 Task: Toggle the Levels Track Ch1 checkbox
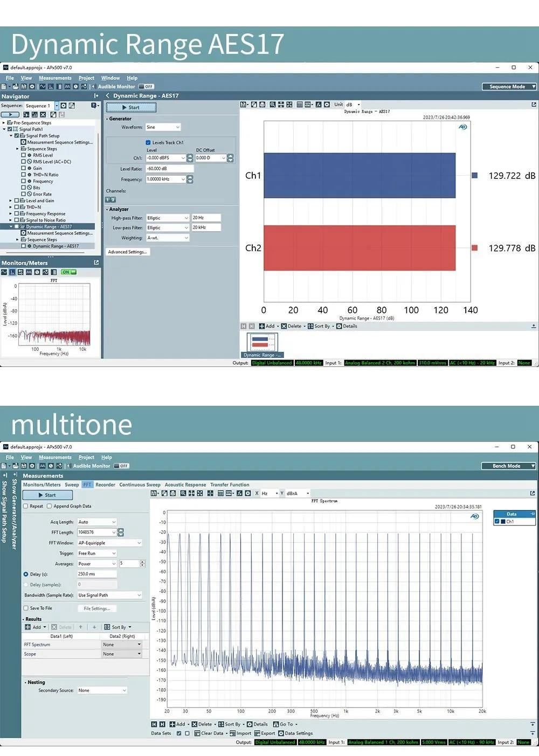[x=148, y=143]
